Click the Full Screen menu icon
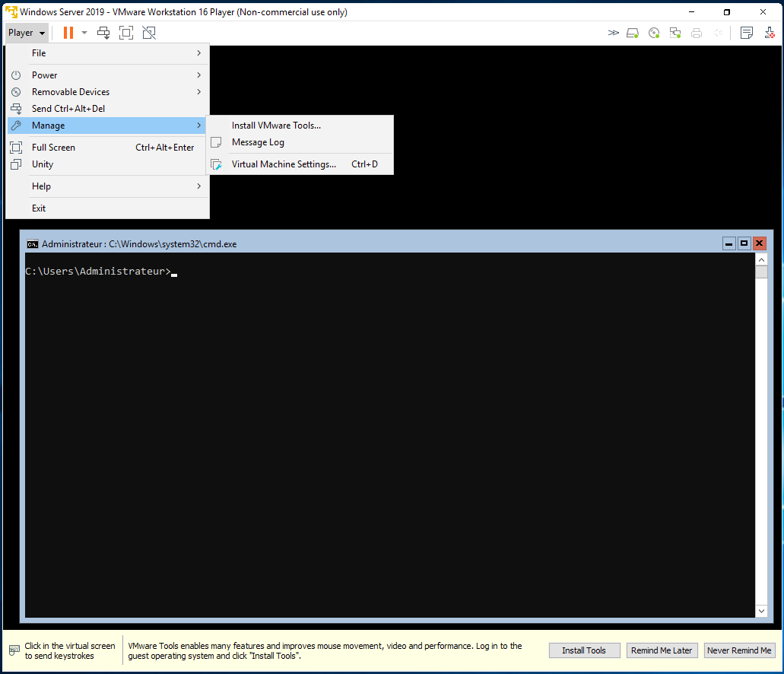 (x=16, y=148)
